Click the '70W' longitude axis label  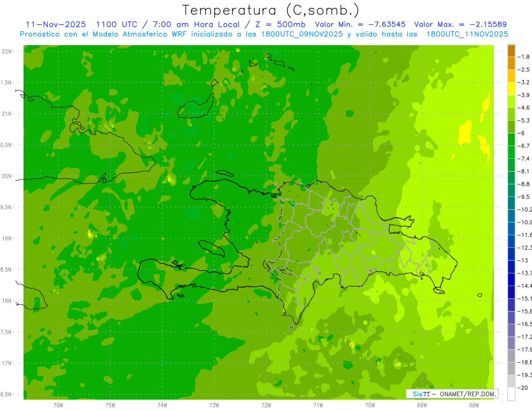[370, 405]
